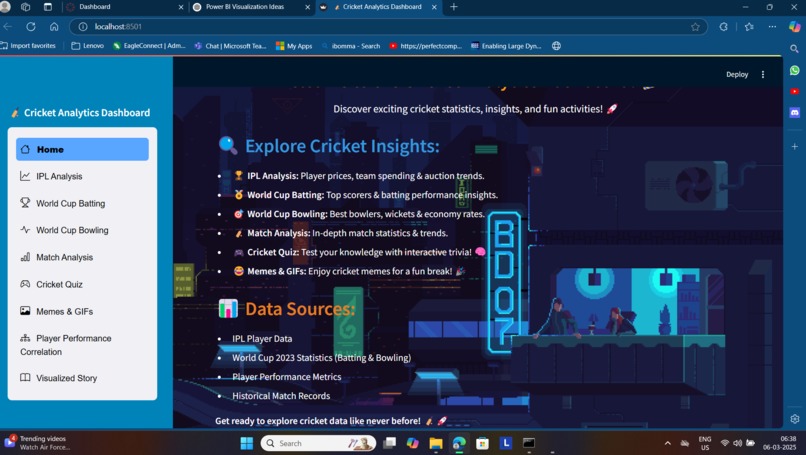Open Memes & GIFs page

pyautogui.click(x=82, y=311)
